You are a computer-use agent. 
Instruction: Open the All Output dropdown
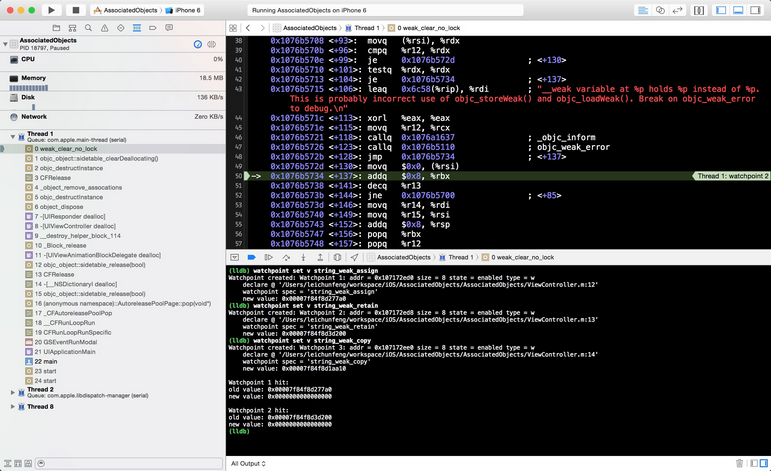[x=248, y=463]
